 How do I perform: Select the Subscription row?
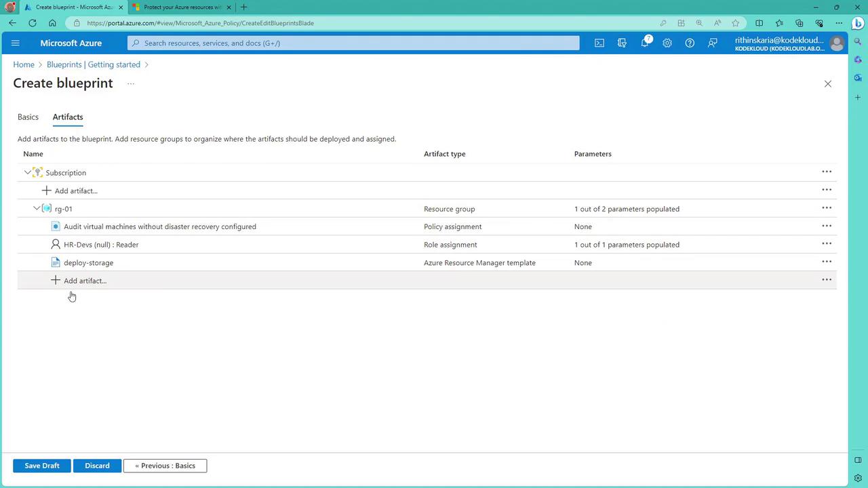(x=427, y=172)
